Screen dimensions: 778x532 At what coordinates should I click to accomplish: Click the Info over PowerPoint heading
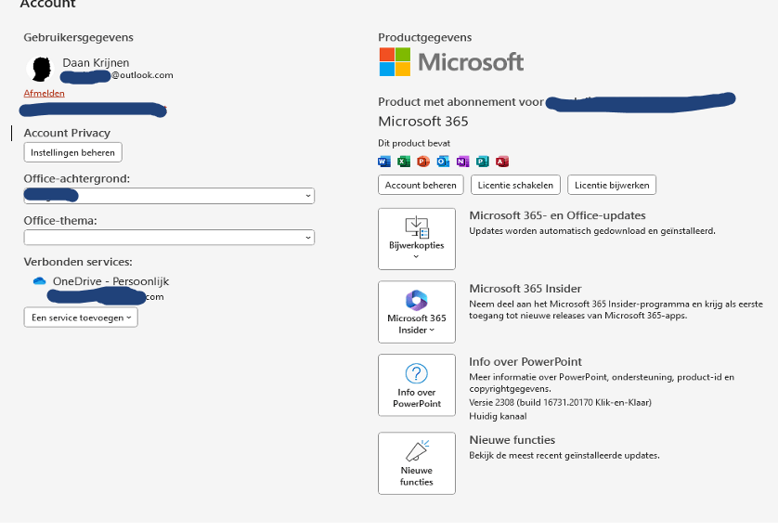pyautogui.click(x=525, y=362)
